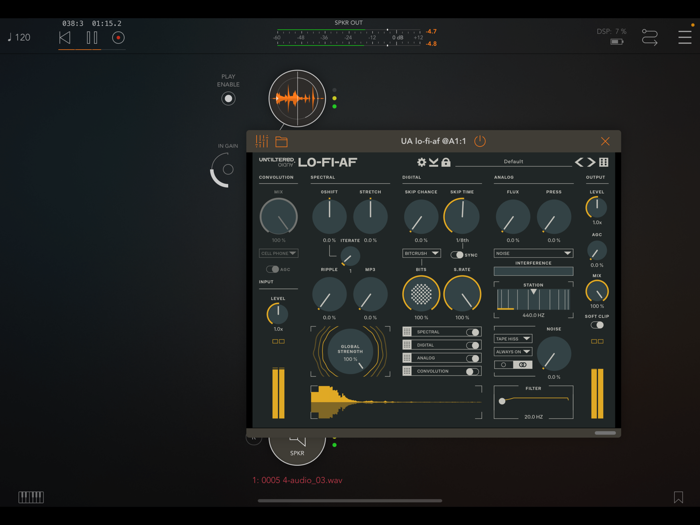
Task: Open the signal routing icon in top bar
Action: click(x=650, y=38)
